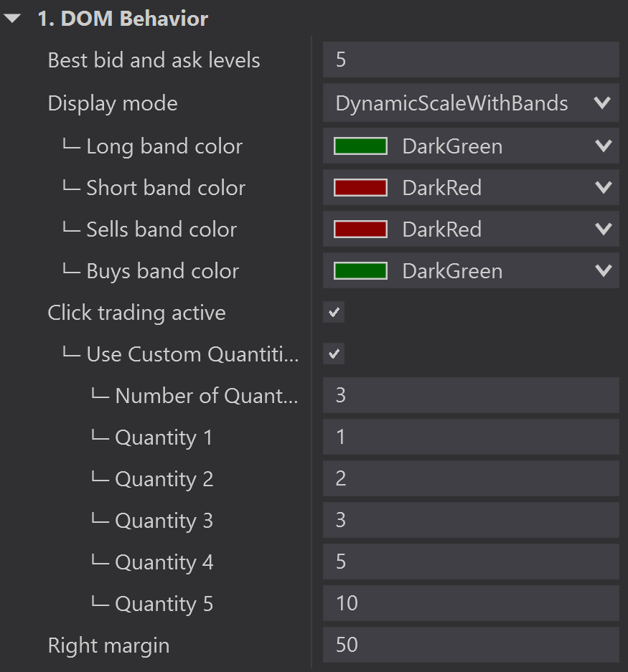Viewport: 628px width, 672px height.
Task: Edit the Quantity 4 value field
Action: tap(470, 562)
